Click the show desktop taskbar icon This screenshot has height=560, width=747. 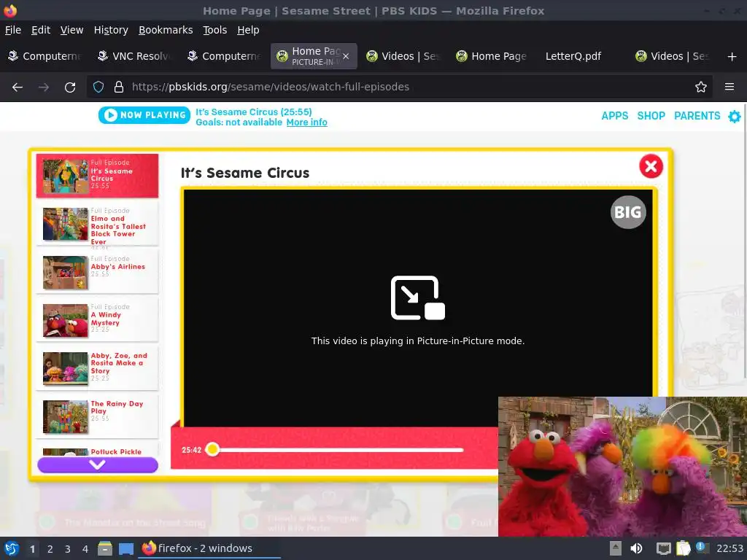(125, 548)
